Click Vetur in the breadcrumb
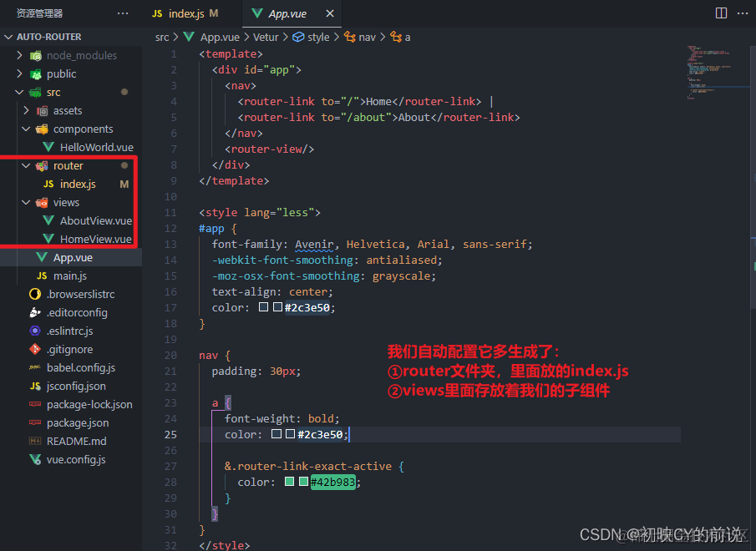756x551 pixels. point(266,37)
